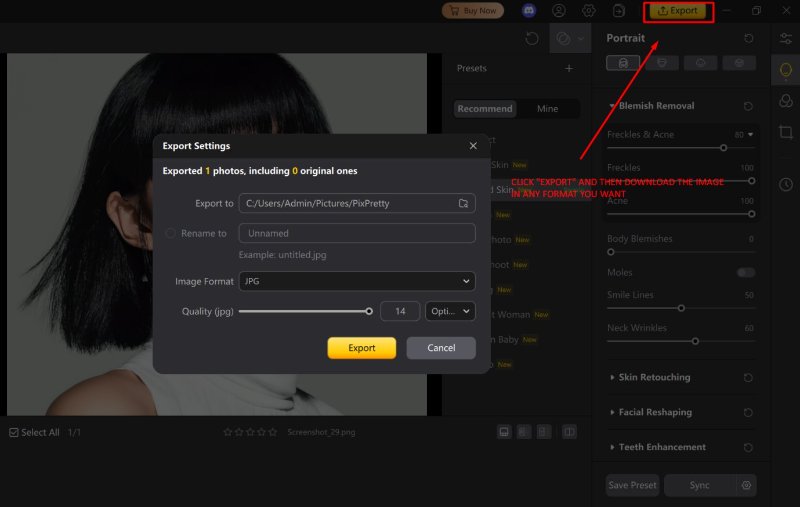Viewport: 800px width, 507px height.
Task: Click the yellow Export button in dialog
Action: click(x=362, y=348)
